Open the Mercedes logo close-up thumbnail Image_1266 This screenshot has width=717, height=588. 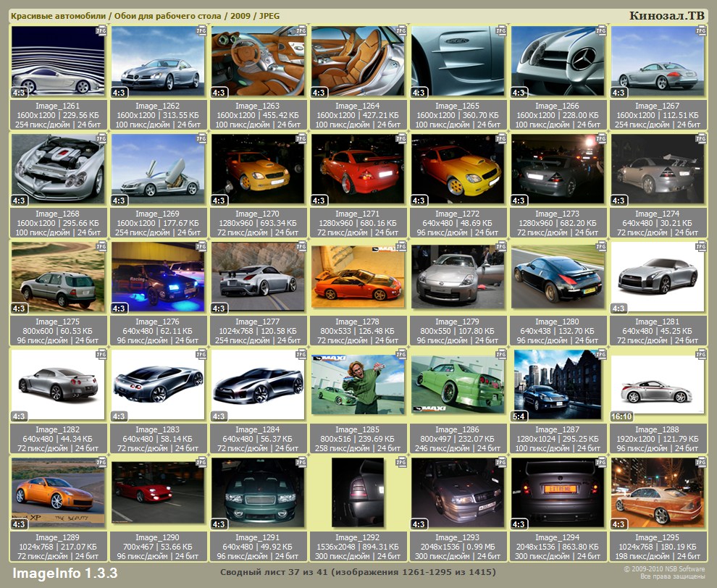point(557,62)
